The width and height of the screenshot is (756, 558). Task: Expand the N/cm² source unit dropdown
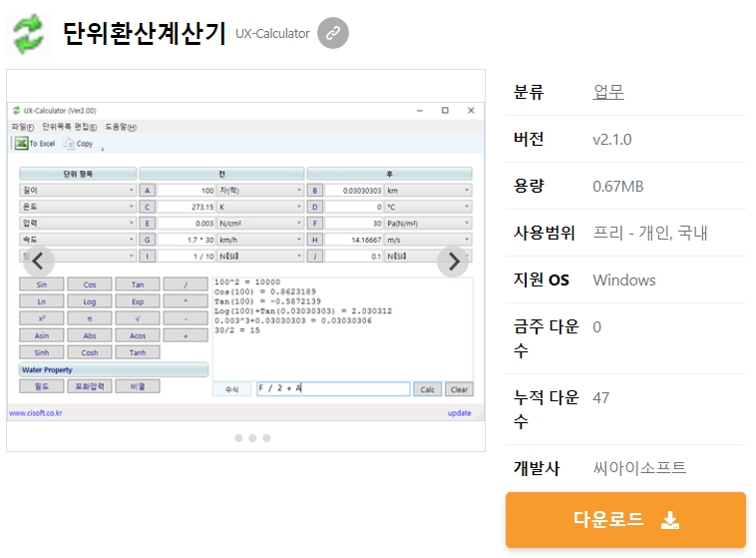click(260, 223)
